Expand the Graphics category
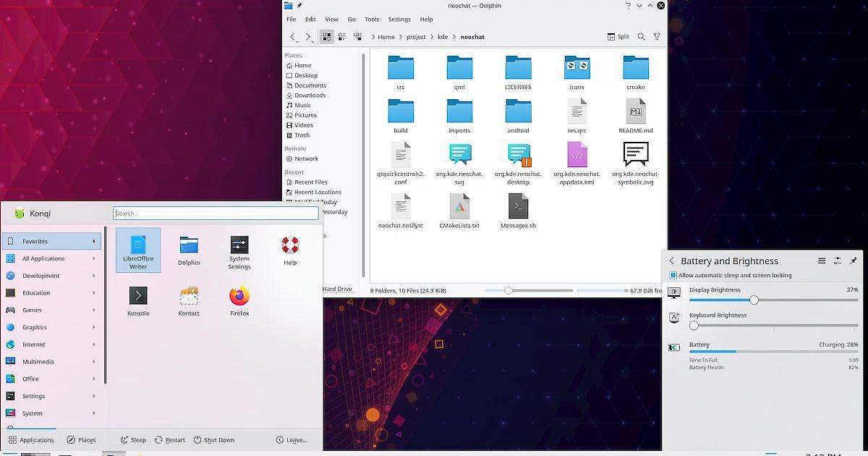 pos(51,327)
